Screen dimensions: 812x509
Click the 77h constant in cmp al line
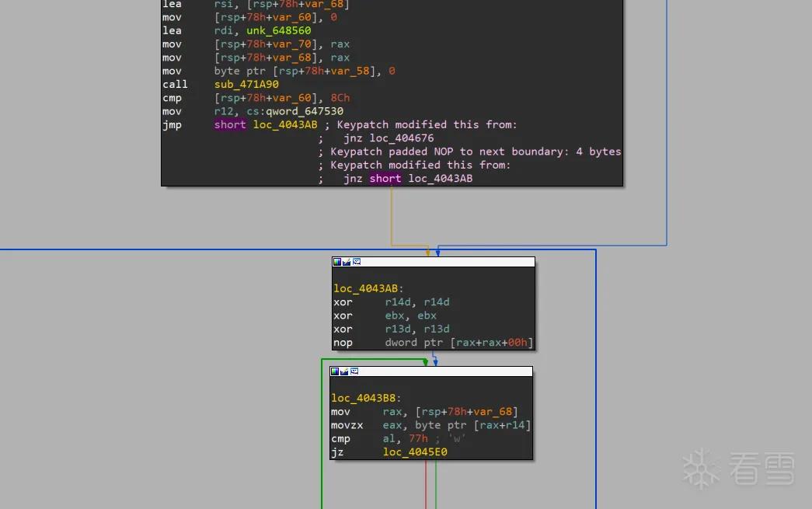(x=418, y=438)
